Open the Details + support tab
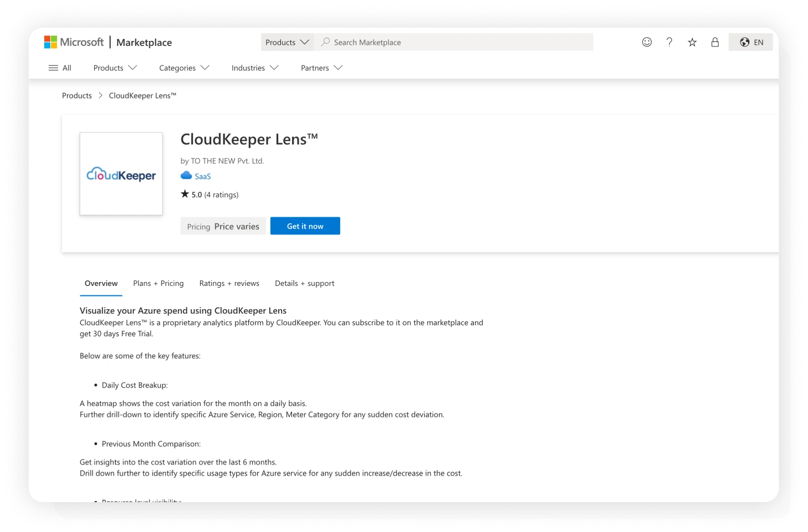The image size is (808, 532). tap(305, 284)
